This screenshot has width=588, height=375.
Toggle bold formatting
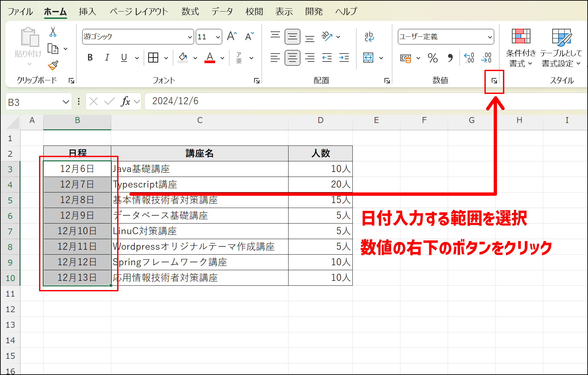(90, 58)
